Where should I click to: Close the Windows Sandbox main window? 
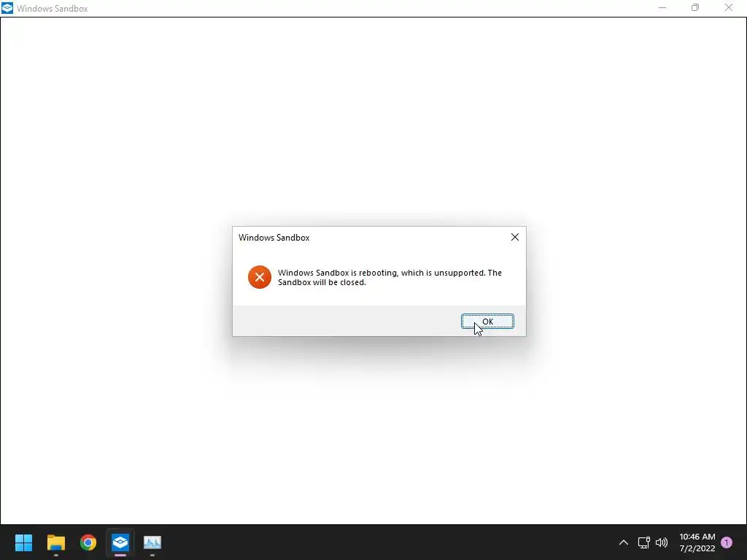(729, 8)
